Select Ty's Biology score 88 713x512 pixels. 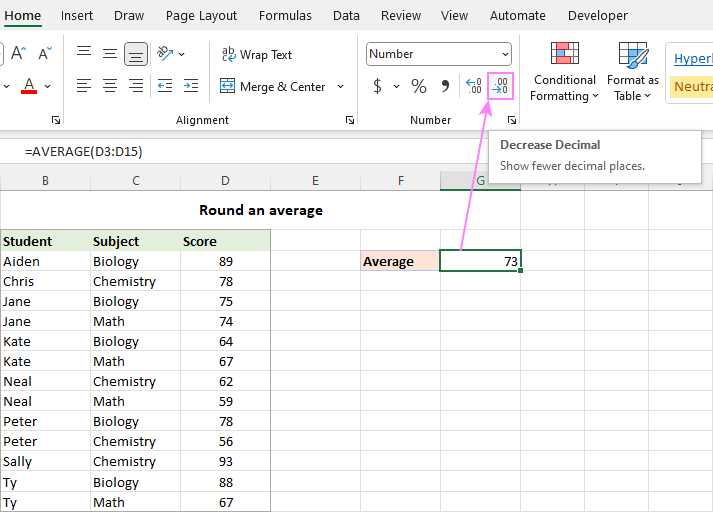[226, 482]
